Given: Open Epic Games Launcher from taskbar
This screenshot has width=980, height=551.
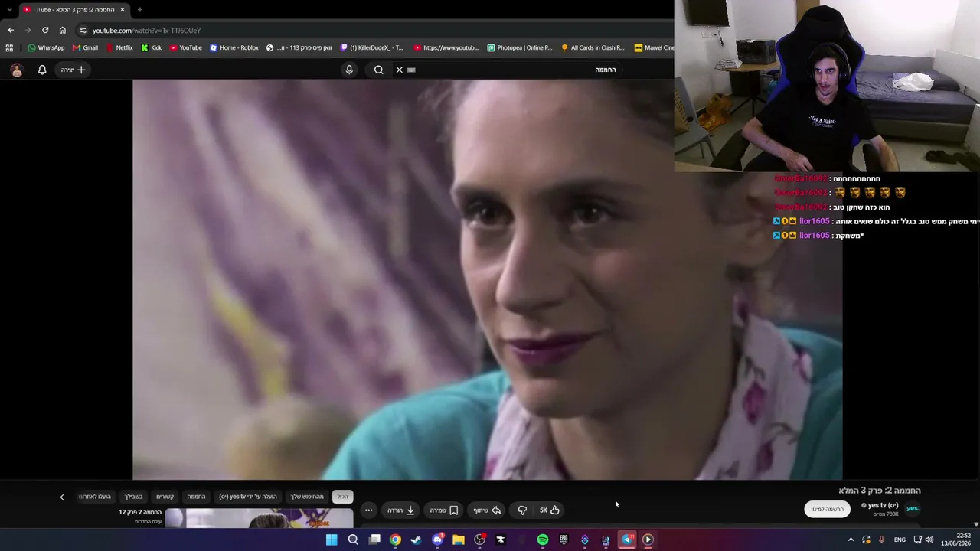Looking at the screenshot, I should 563,540.
